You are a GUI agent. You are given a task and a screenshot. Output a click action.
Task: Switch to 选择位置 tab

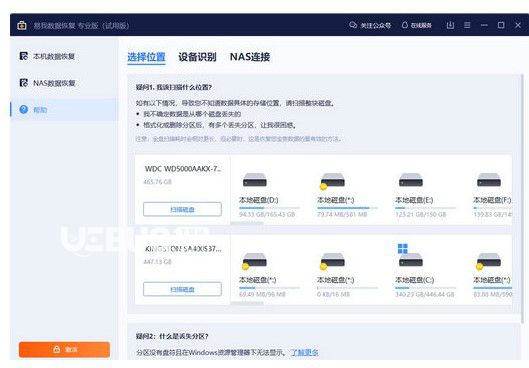[146, 57]
